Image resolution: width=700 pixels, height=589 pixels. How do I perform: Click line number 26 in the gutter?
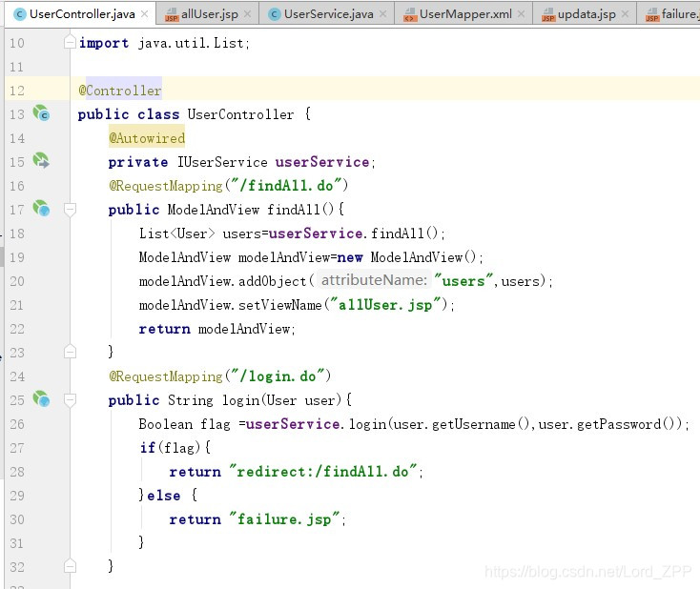[17, 424]
